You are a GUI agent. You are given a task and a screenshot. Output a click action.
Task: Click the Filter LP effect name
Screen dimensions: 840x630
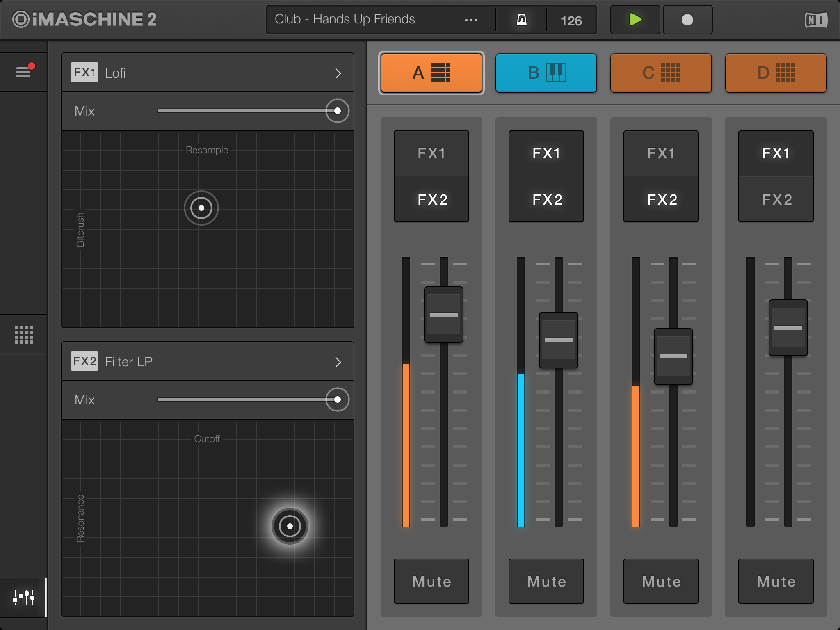pyautogui.click(x=129, y=362)
